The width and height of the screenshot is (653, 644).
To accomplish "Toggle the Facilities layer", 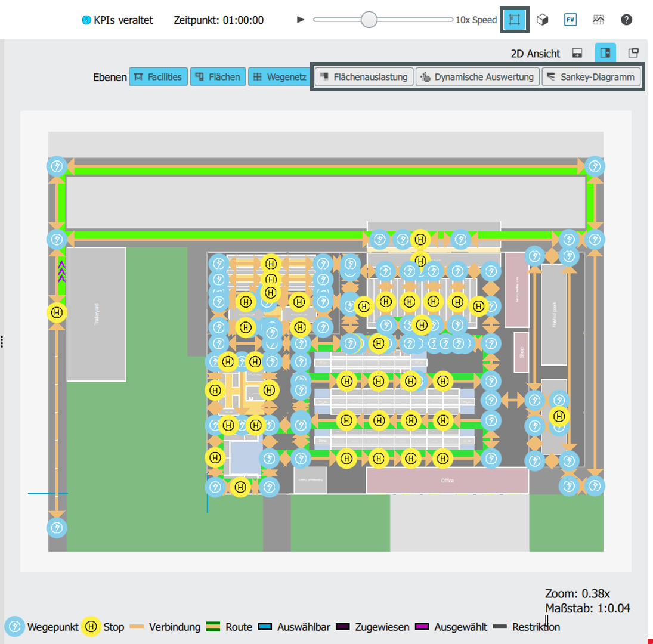I will pos(159,77).
